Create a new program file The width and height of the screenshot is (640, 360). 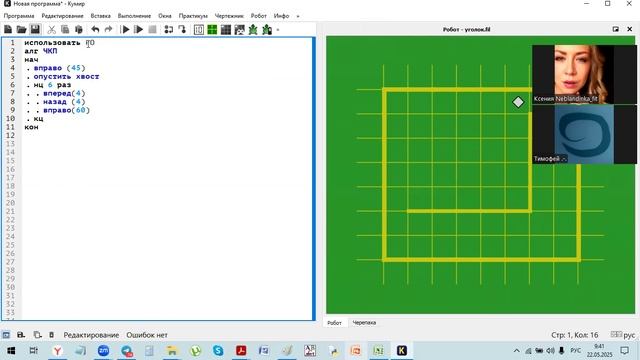(8, 29)
